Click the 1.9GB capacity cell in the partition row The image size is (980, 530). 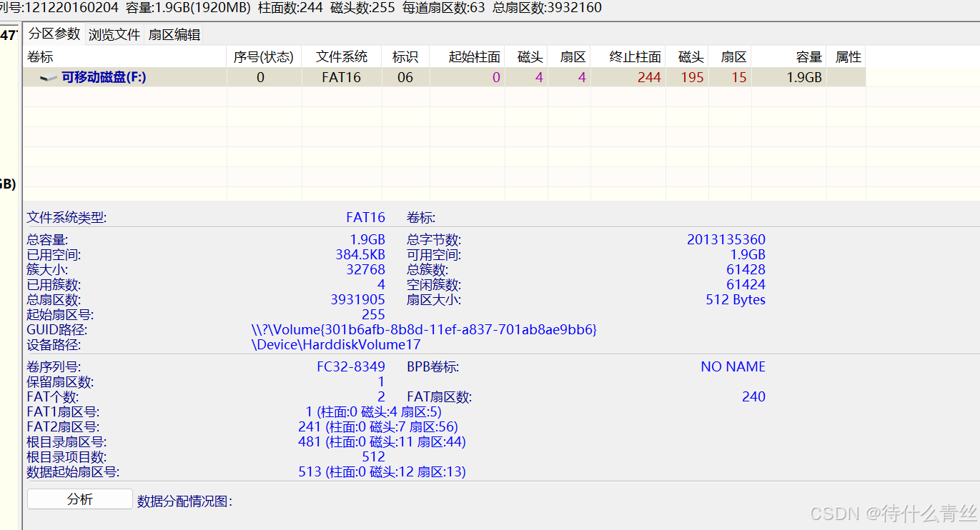[804, 77]
